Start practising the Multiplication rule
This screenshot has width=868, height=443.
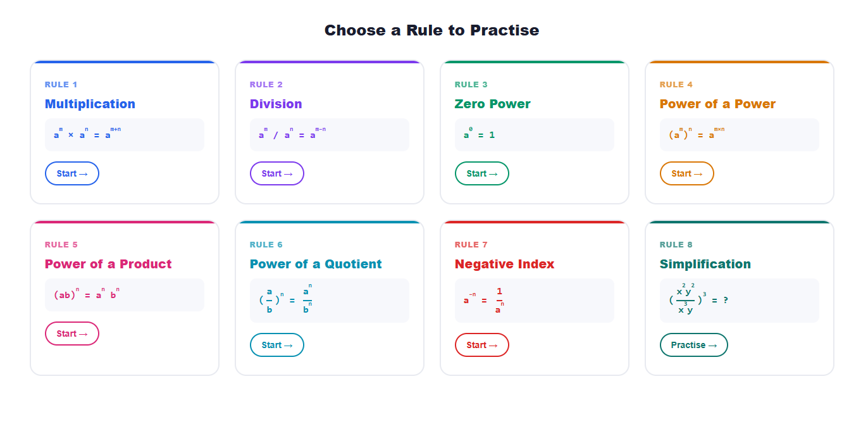coord(71,173)
